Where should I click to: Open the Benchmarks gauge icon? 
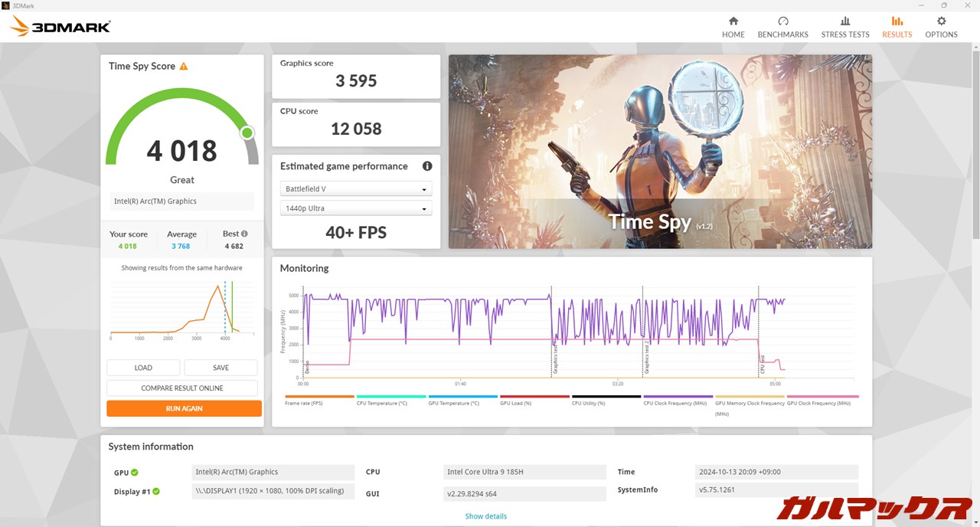pyautogui.click(x=782, y=21)
